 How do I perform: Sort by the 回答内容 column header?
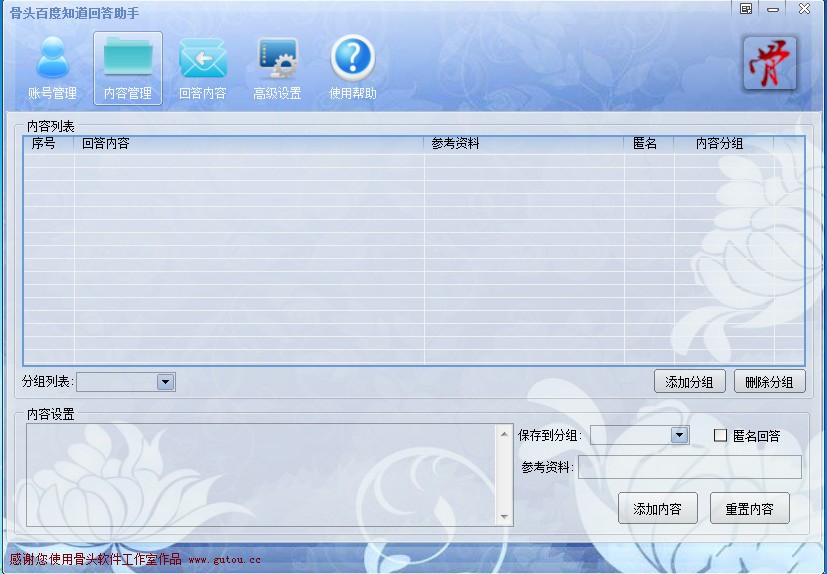point(249,144)
